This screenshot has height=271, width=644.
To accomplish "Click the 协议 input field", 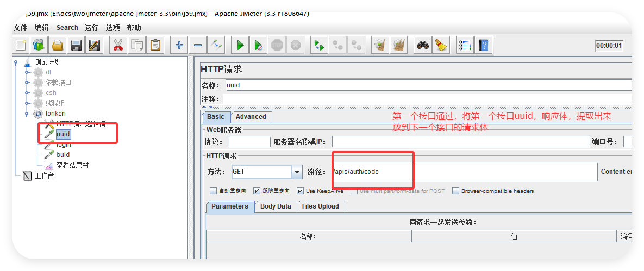I will point(249,142).
